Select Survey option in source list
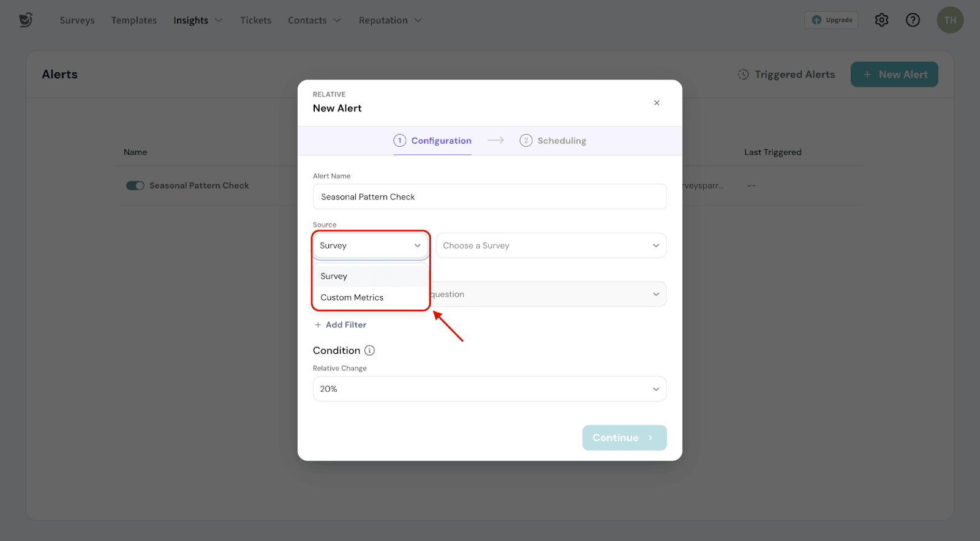 pos(334,277)
